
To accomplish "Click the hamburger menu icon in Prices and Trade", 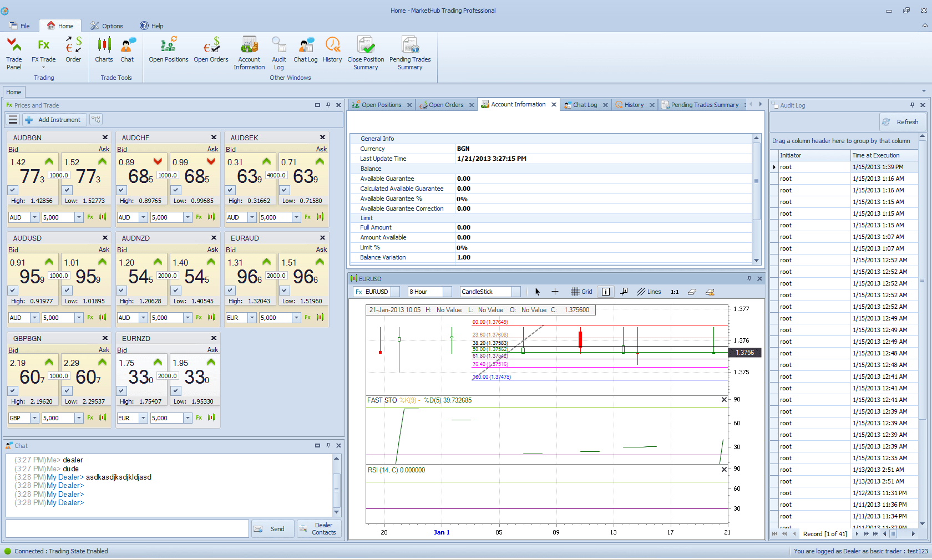I will click(x=13, y=119).
